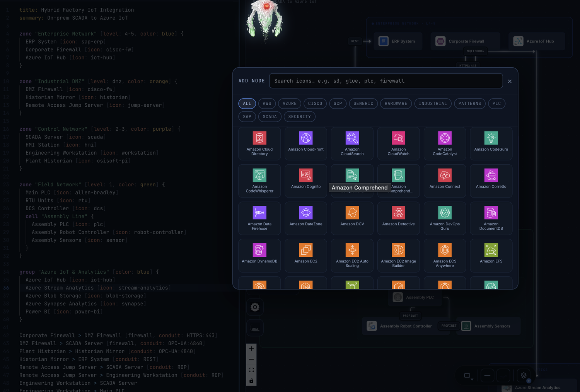This screenshot has width=580, height=392.
Task: Select the Amazon CloudWatch node icon
Action: (x=399, y=143)
